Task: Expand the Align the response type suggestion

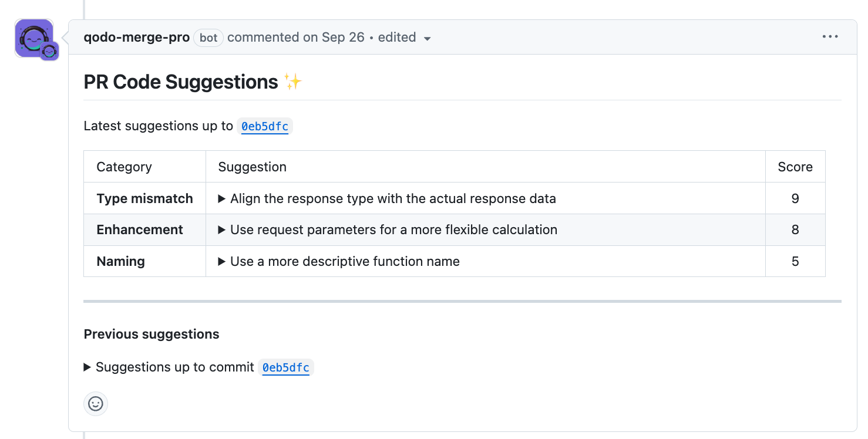Action: (x=222, y=199)
